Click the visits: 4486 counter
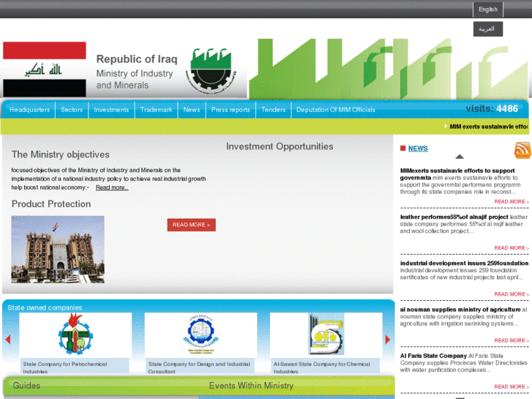The image size is (532, 399). click(492, 108)
